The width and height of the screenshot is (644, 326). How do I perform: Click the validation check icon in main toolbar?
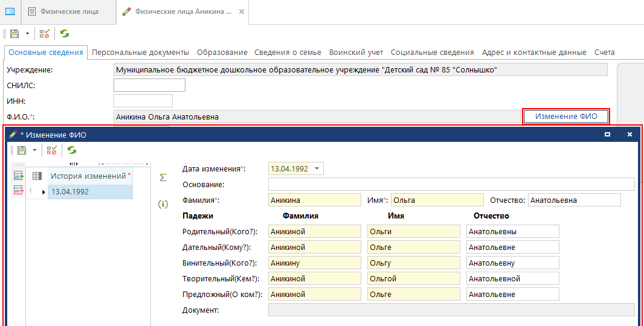[x=45, y=34]
